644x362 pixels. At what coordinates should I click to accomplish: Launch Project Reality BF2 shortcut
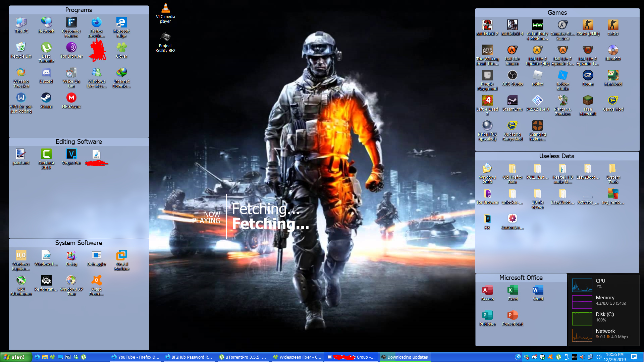click(165, 42)
